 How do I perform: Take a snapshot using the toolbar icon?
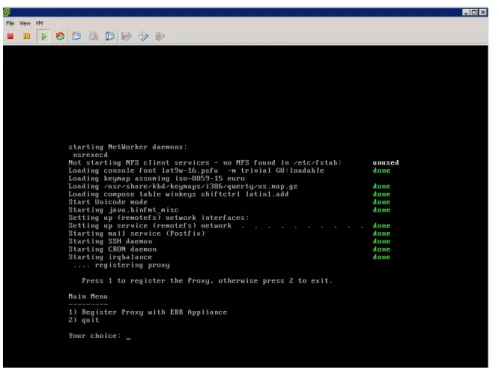[77, 36]
